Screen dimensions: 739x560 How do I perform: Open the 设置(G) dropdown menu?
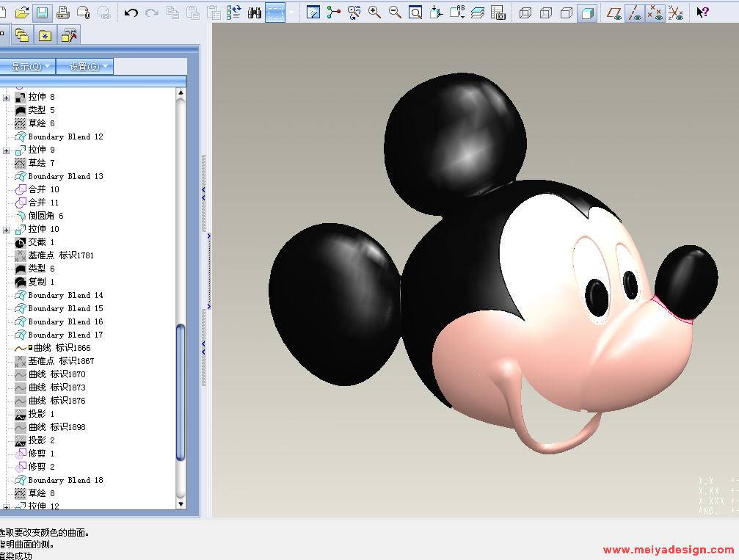click(x=85, y=67)
